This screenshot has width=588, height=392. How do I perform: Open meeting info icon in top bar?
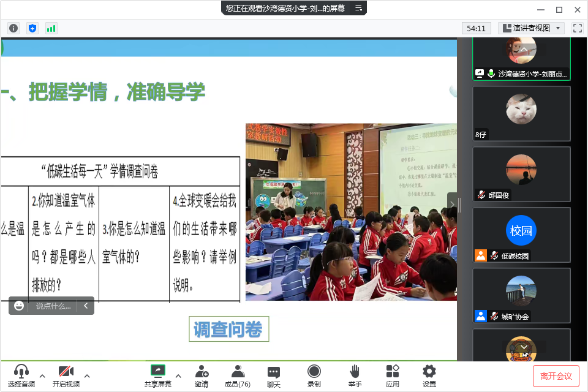click(x=13, y=28)
